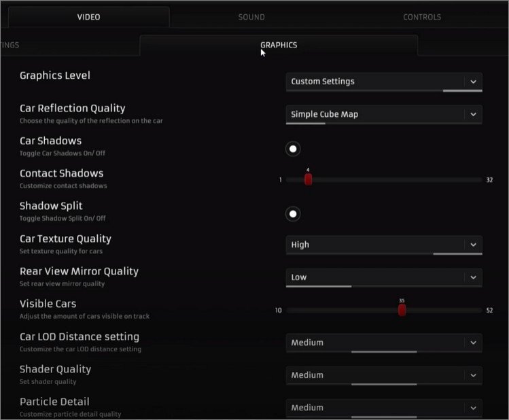509x420 pixels.
Task: Expand Graphics Level dropdown arrow
Action: point(473,82)
